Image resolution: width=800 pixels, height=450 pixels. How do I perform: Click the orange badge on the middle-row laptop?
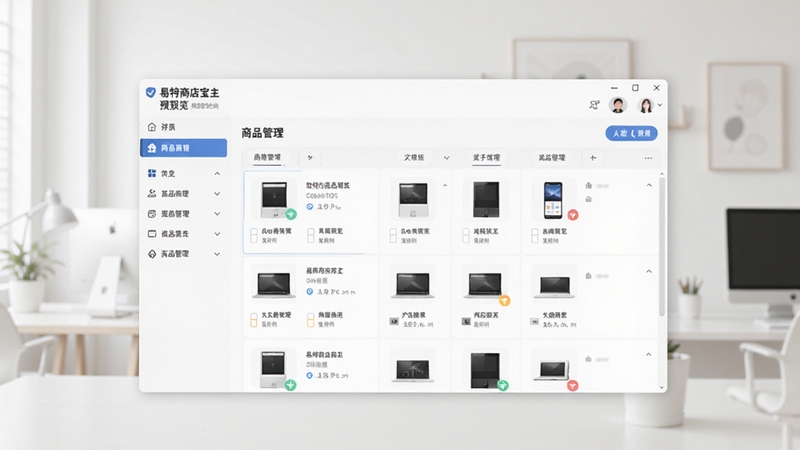[505, 301]
